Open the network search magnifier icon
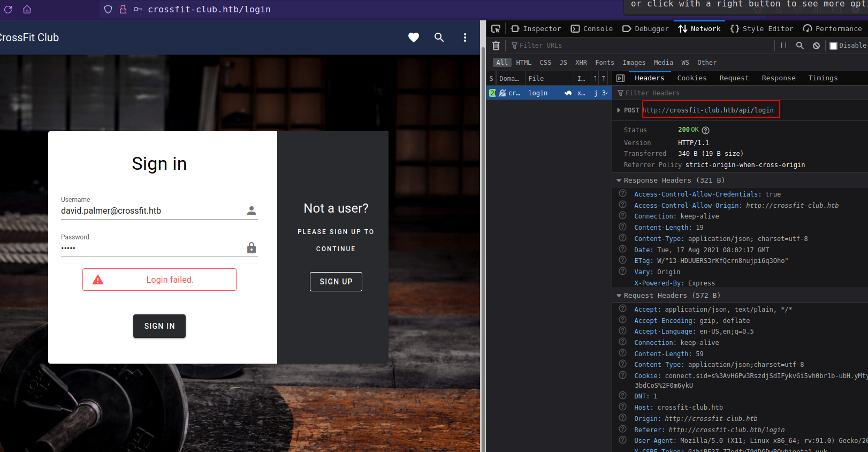868x452 pixels. coord(800,46)
